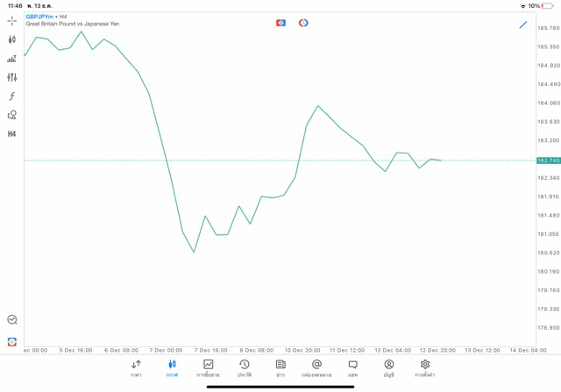Open the indicators function (f) icon
561x392 pixels.
coord(12,96)
